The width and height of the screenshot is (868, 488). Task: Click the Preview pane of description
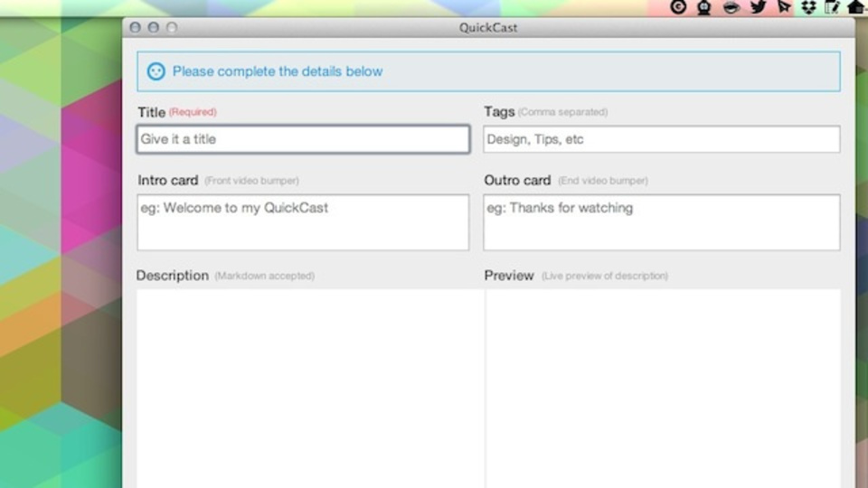point(663,389)
